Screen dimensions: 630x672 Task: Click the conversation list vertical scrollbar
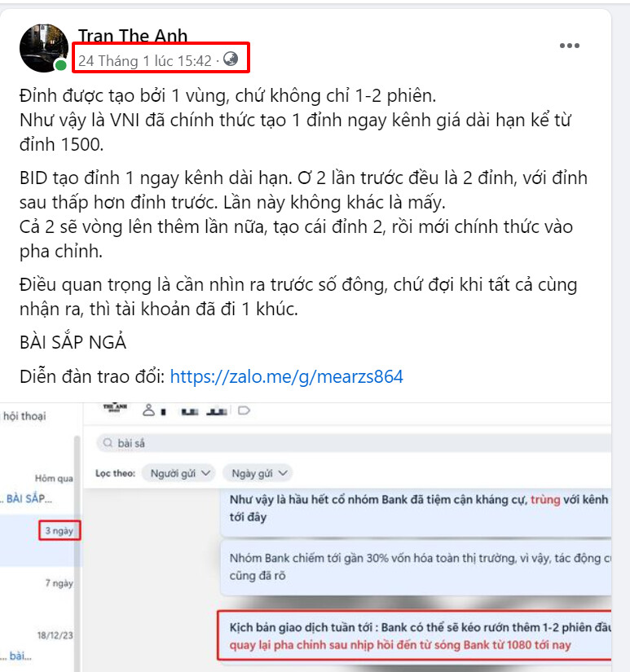(77, 553)
